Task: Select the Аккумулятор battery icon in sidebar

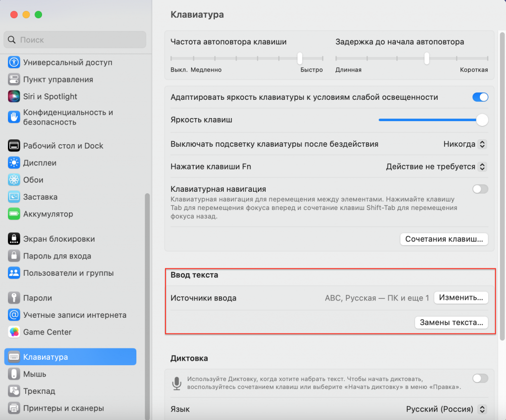Action: click(x=13, y=214)
